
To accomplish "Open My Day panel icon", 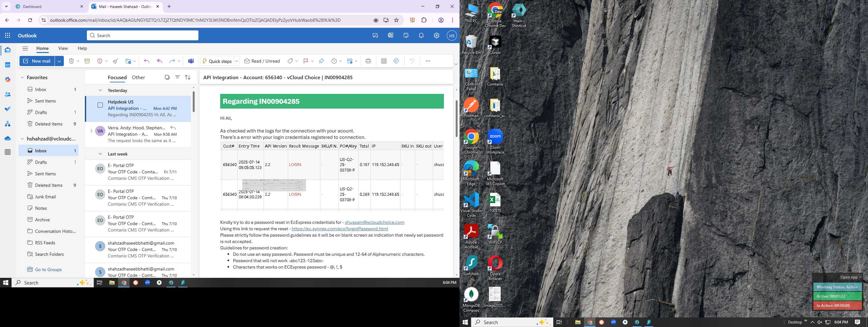I will pos(406,35).
